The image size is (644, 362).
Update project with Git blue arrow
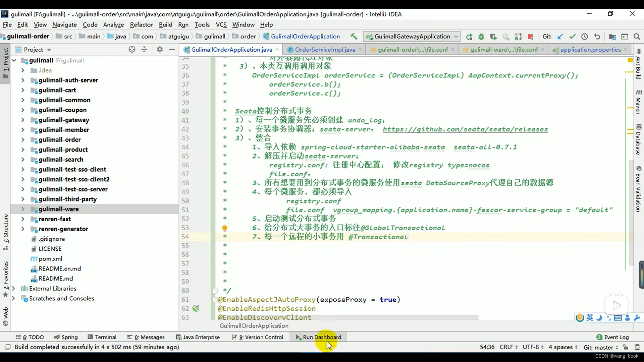click(x=560, y=37)
